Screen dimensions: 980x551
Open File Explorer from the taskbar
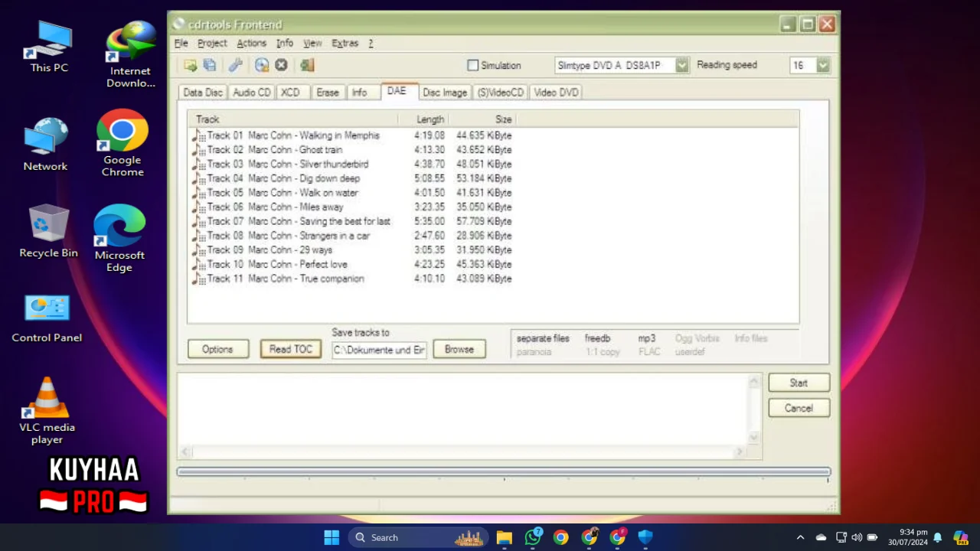point(504,537)
